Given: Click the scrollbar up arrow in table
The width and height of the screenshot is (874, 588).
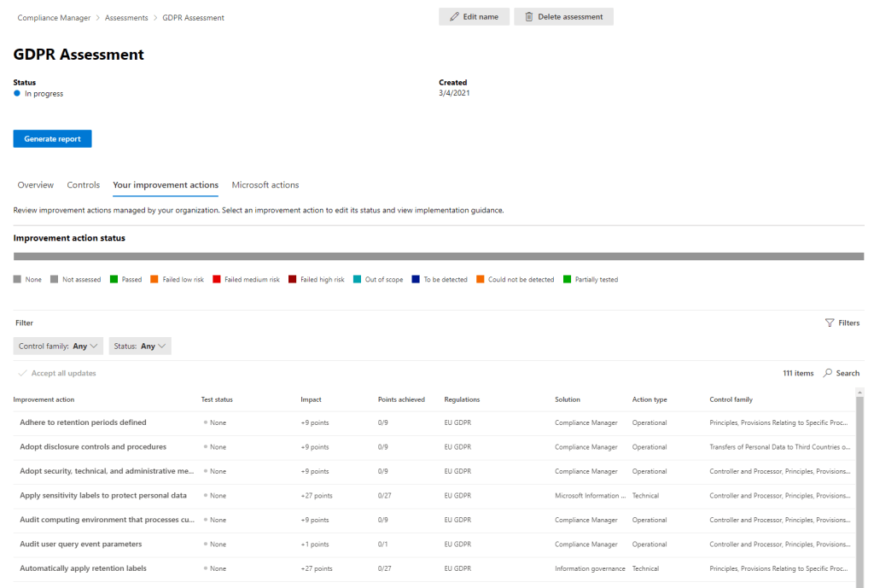Looking at the screenshot, I should pyautogui.click(x=859, y=393).
